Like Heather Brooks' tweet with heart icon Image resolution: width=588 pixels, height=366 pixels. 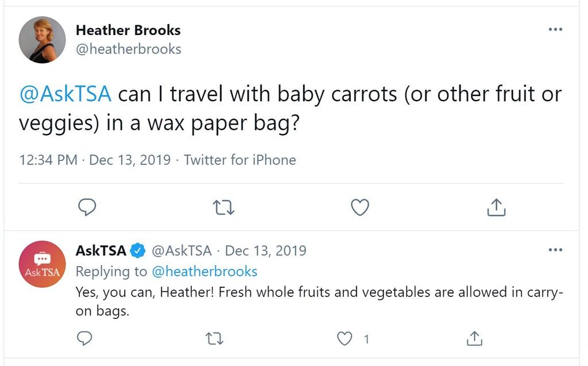[x=360, y=207]
